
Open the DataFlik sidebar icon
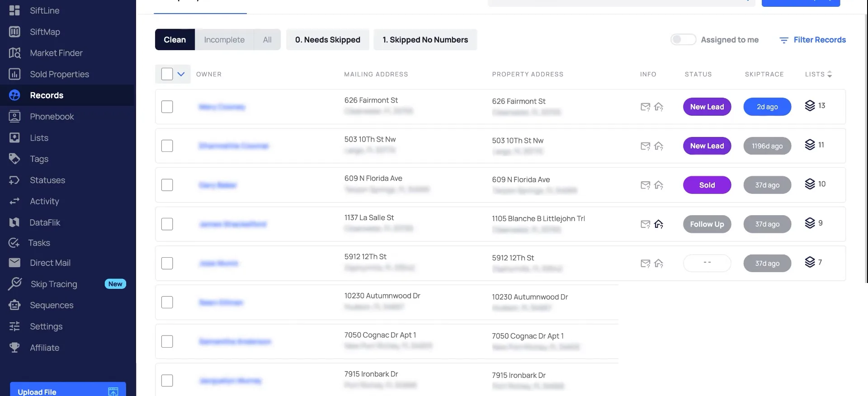click(x=14, y=222)
